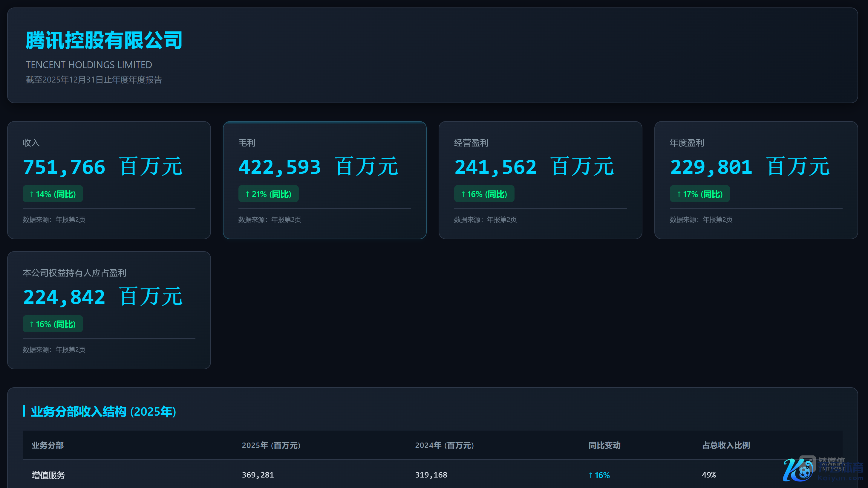868x488 pixels.
Task: Select the 增值服务 row name
Action: tap(48, 475)
